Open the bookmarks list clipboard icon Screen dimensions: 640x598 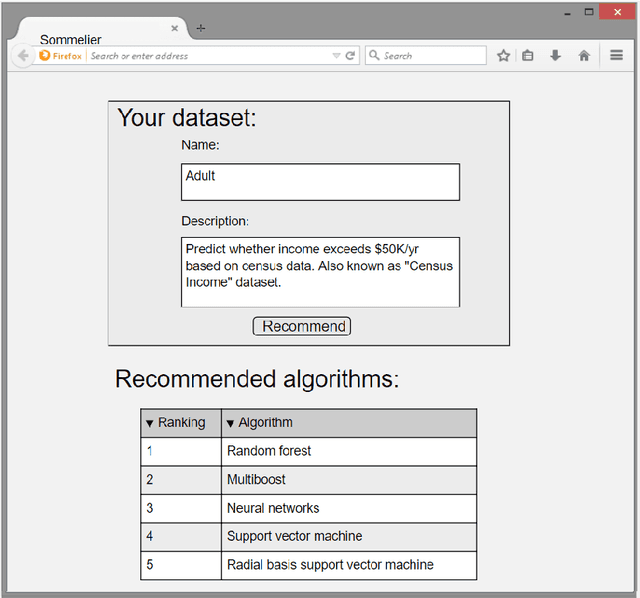(528, 56)
